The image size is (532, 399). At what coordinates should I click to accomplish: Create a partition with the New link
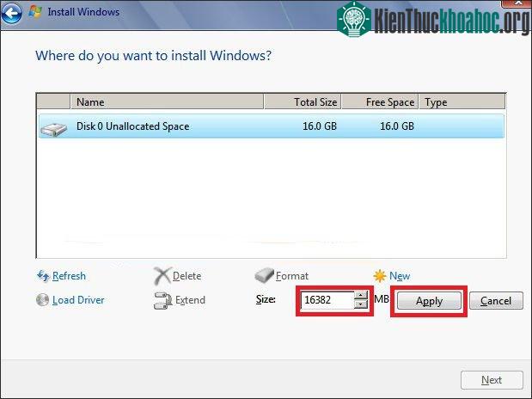tap(400, 276)
